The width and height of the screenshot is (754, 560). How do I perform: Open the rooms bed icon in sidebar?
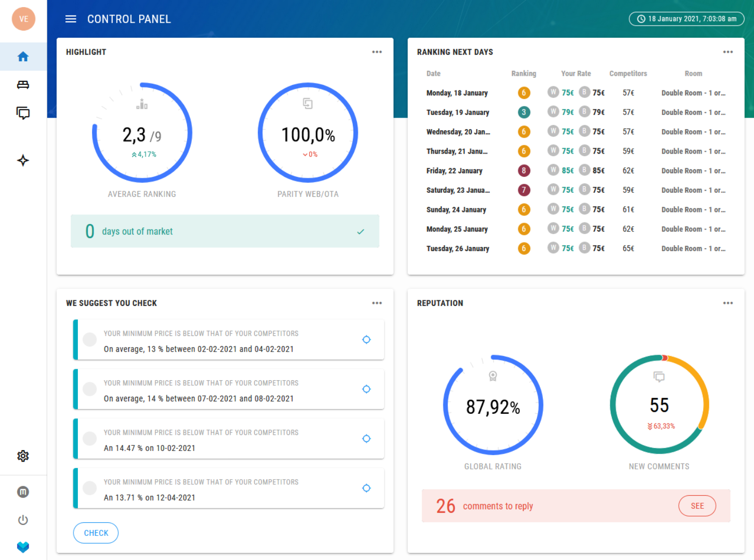(x=23, y=85)
